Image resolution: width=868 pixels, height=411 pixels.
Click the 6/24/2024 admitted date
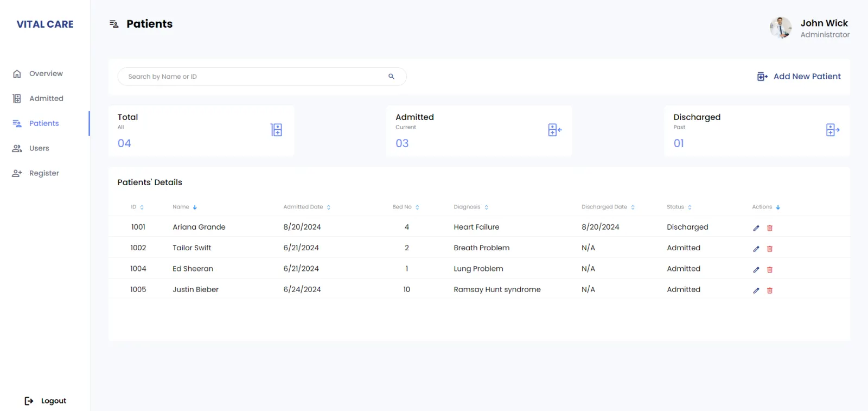302,289
